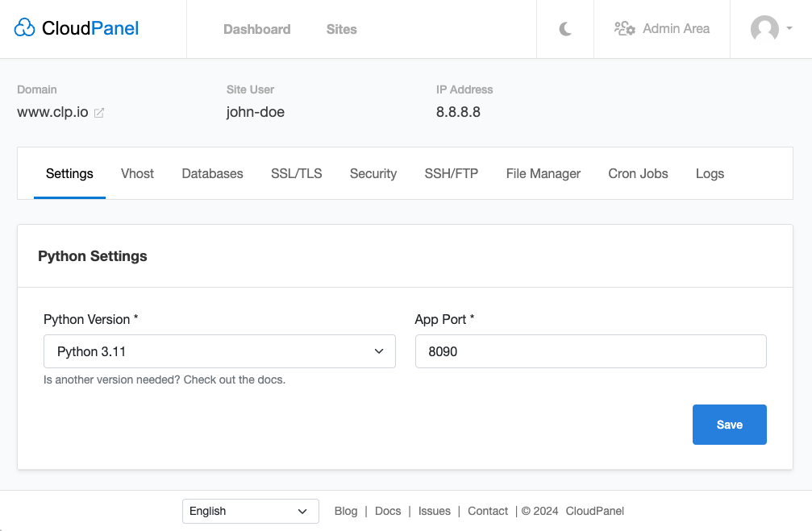
Task: Expand the user account menu caret
Action: click(789, 28)
